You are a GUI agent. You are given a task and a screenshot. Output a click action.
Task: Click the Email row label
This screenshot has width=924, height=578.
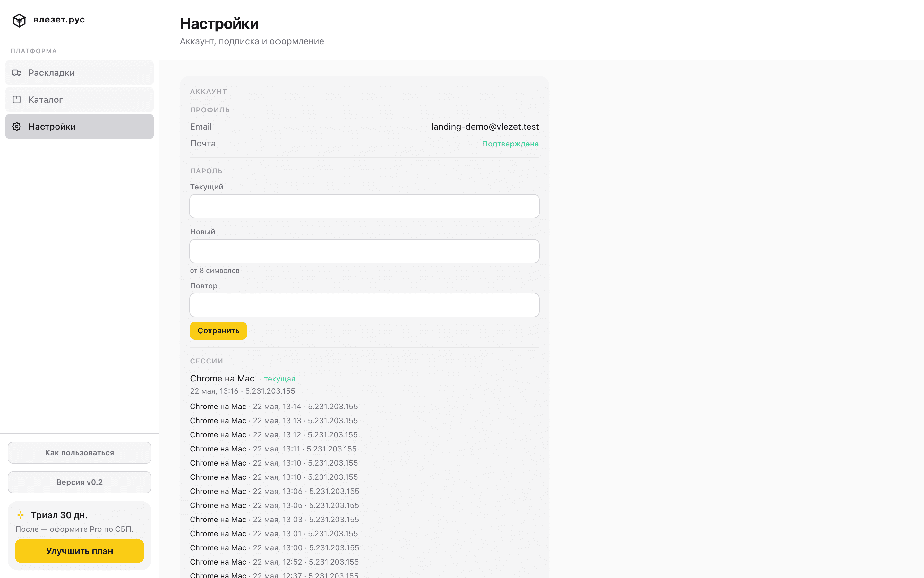[201, 127]
